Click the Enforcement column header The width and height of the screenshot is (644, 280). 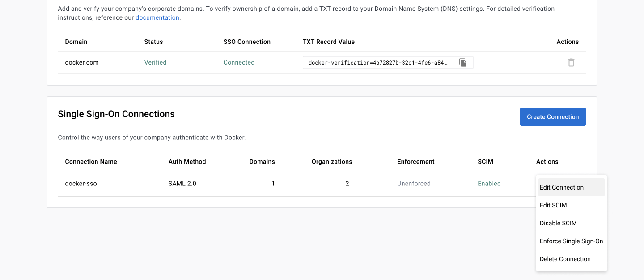416,162
